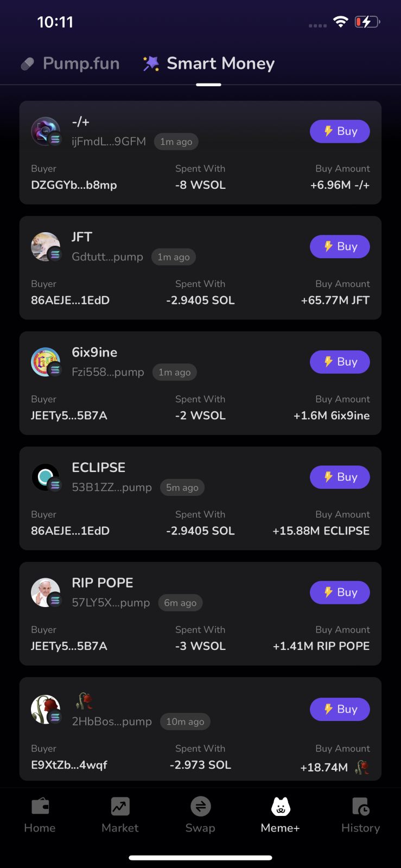Select the Smart Money tab
The width and height of the screenshot is (401, 868).
point(208,63)
